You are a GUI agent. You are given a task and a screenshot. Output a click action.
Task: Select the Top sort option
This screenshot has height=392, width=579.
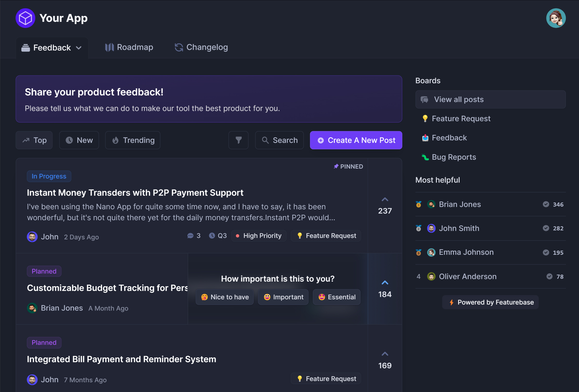click(x=35, y=140)
